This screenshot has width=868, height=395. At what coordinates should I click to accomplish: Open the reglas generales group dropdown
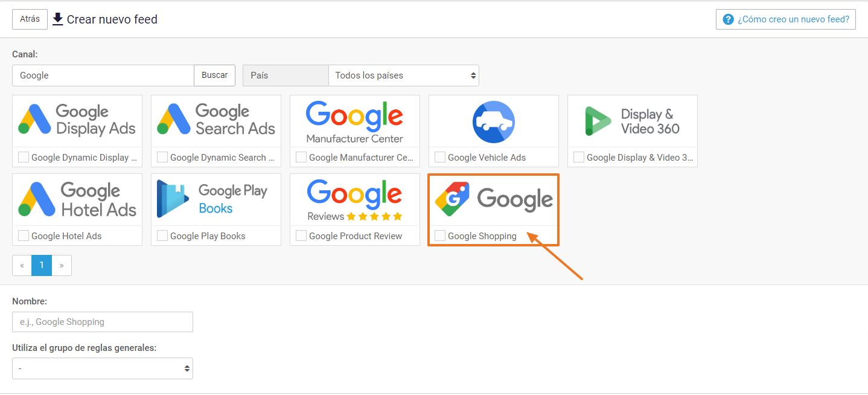[x=103, y=368]
